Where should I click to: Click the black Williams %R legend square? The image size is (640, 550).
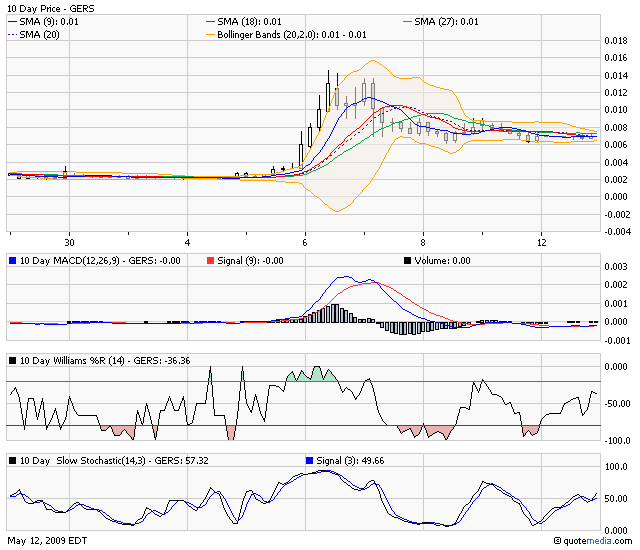12,360
